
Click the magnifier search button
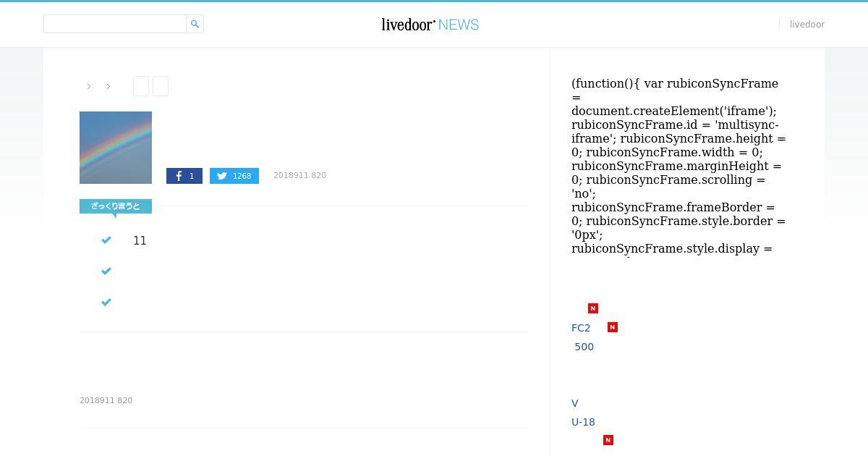pos(195,24)
